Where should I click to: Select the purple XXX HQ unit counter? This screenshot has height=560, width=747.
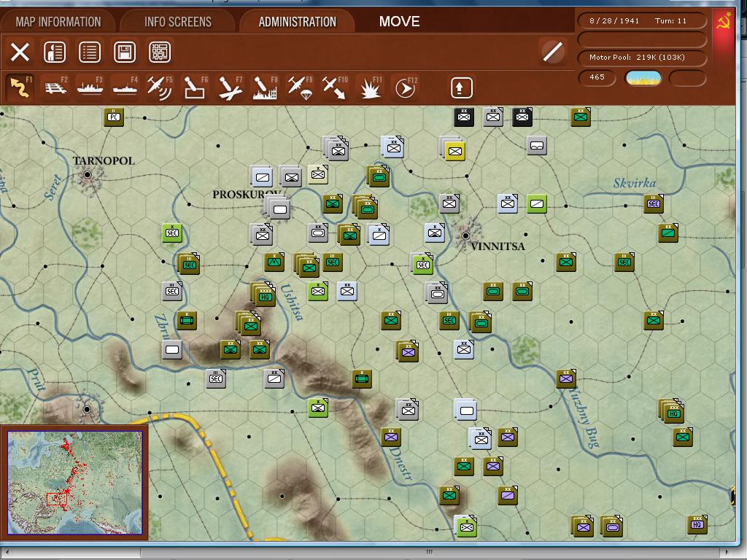point(697,524)
